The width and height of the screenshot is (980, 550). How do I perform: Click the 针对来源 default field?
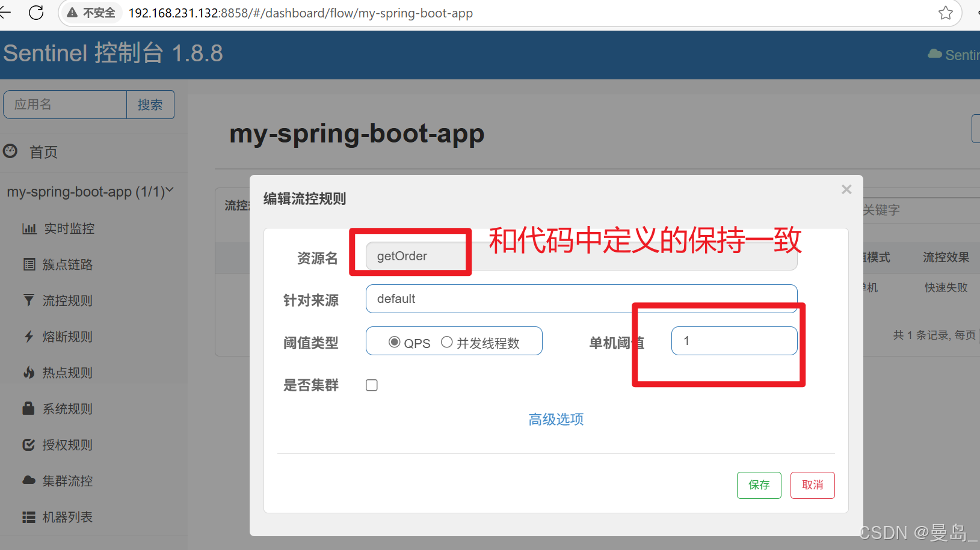[581, 299]
